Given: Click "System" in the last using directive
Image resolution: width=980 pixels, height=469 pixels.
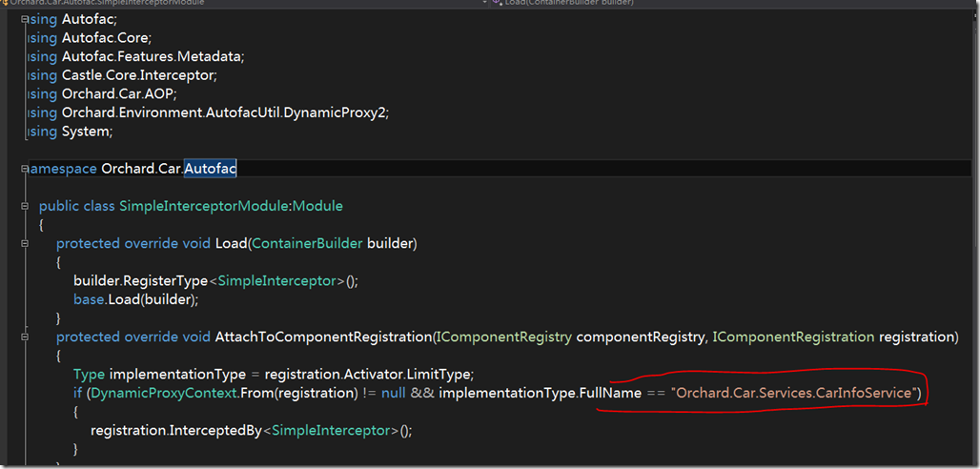Looking at the screenshot, I should (x=87, y=132).
